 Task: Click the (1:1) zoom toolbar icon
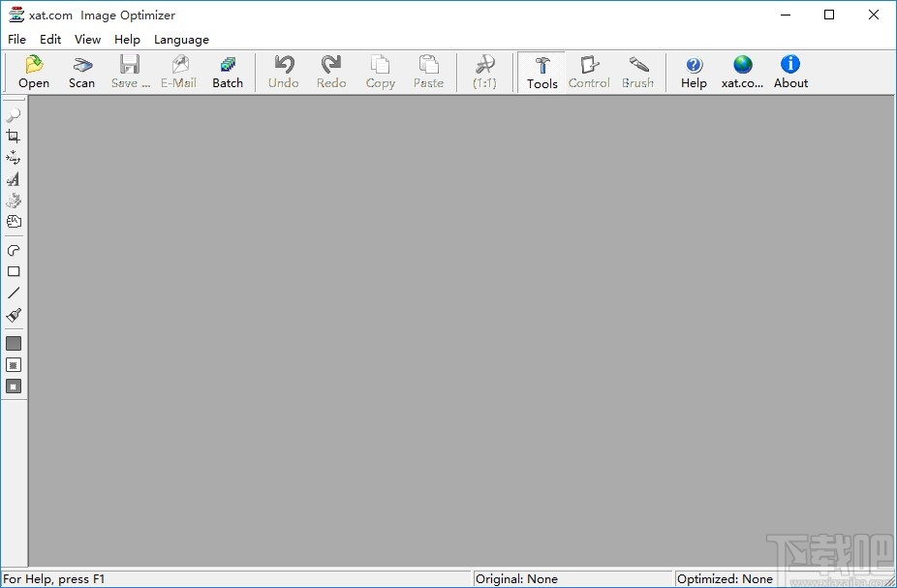pos(484,64)
